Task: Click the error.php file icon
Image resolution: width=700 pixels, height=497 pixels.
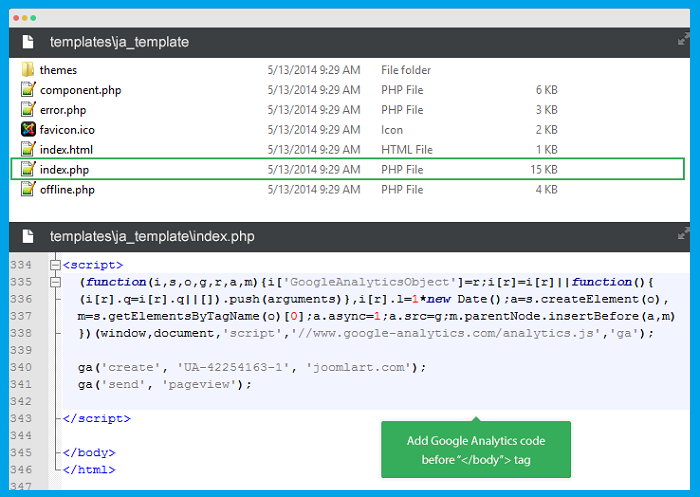Action: (28, 109)
